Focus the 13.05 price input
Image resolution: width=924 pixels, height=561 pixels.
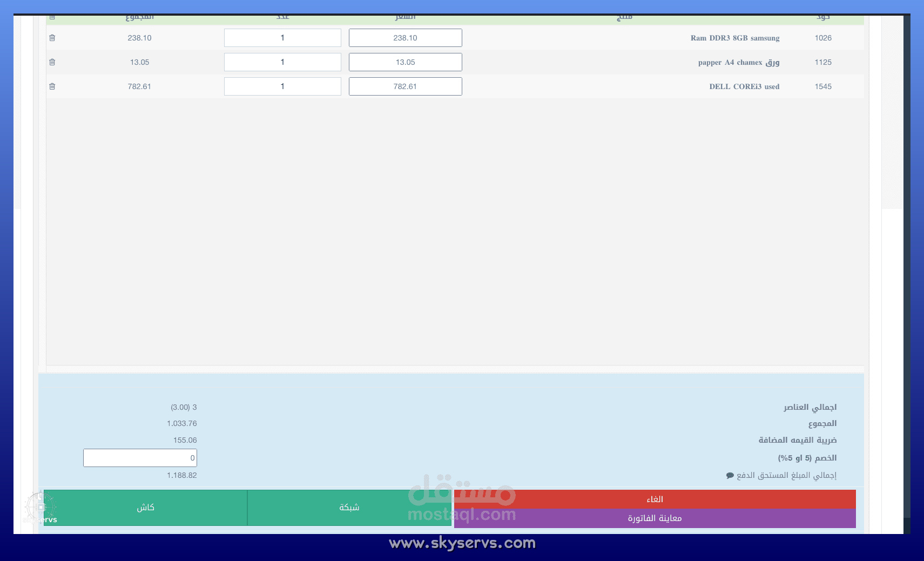point(405,62)
